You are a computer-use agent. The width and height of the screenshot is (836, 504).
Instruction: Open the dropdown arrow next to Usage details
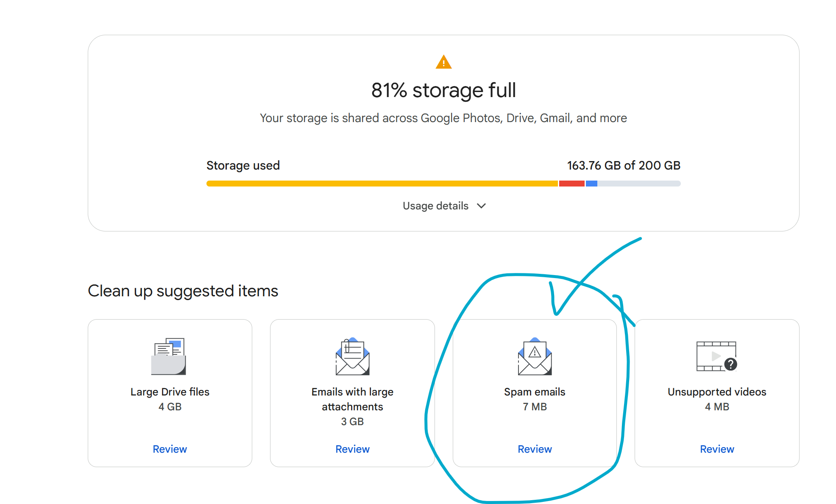tap(481, 206)
